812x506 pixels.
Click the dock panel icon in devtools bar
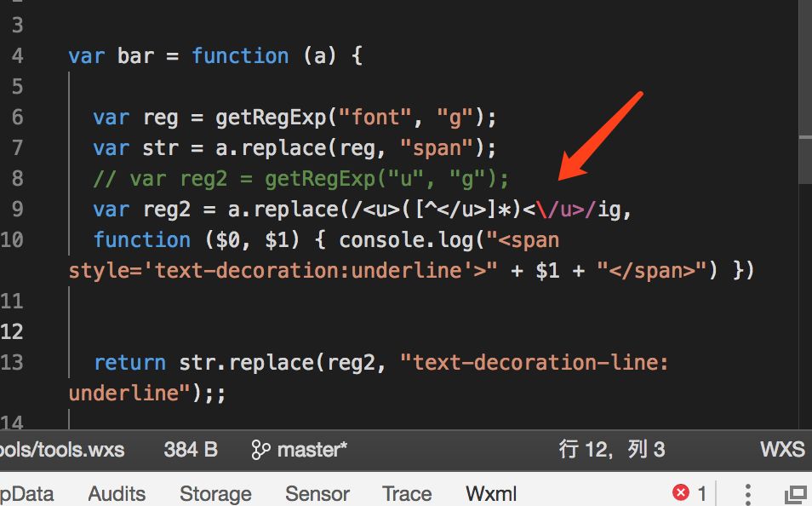(796, 495)
